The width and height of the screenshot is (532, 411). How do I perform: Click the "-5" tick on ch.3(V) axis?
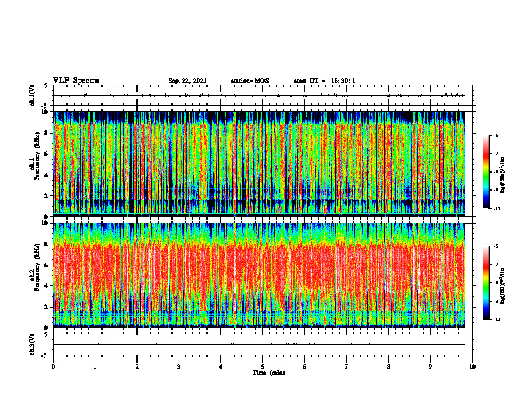(45, 355)
